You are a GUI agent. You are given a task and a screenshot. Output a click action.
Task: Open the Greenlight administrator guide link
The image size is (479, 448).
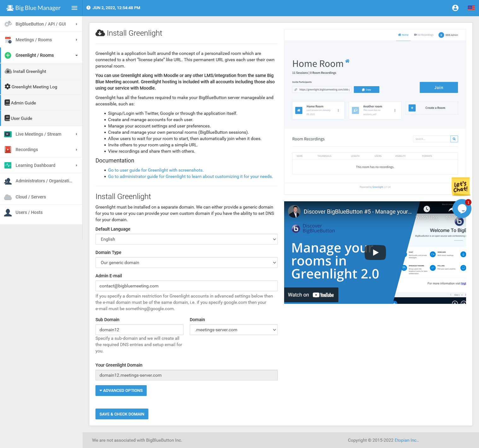tap(190, 176)
